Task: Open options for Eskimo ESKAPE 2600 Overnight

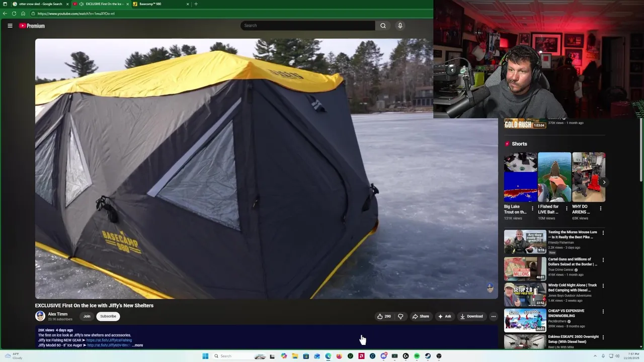Action: [603, 337]
